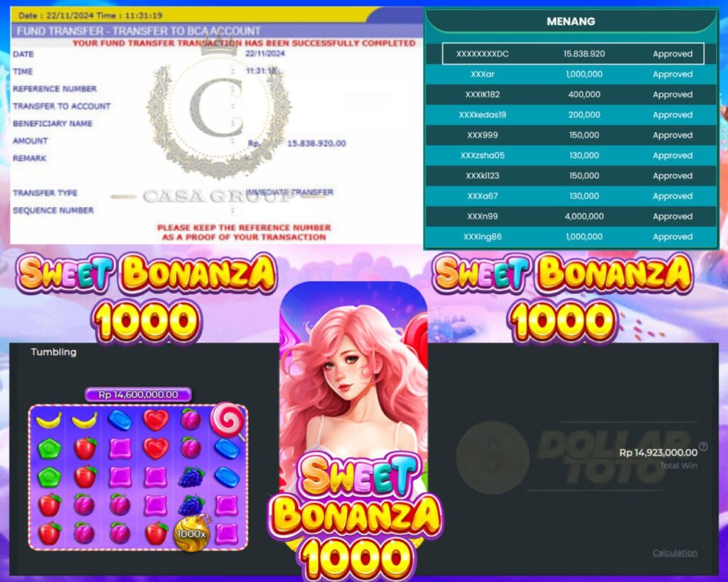
Task: Click the top-left banana symbol
Action: [49, 420]
